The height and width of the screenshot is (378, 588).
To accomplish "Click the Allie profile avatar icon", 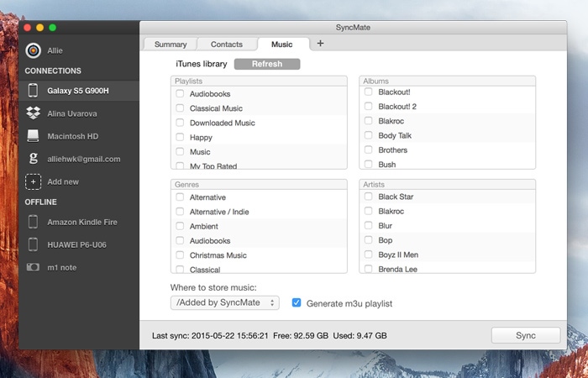I will [x=34, y=50].
